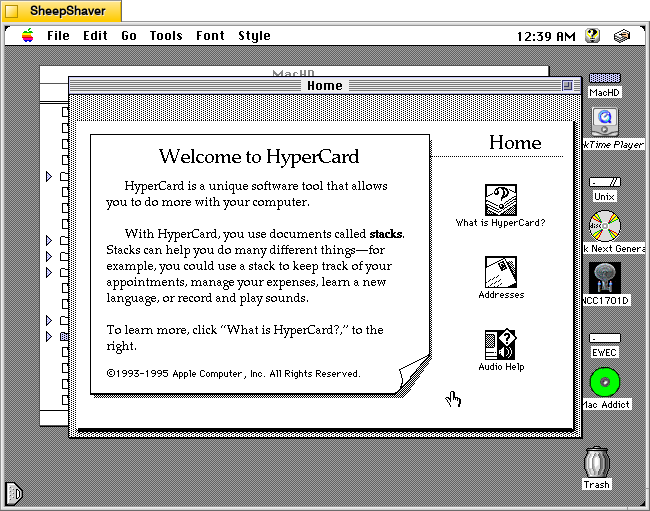Click the "Addresses" label text
This screenshot has width=650, height=511.
click(x=501, y=295)
